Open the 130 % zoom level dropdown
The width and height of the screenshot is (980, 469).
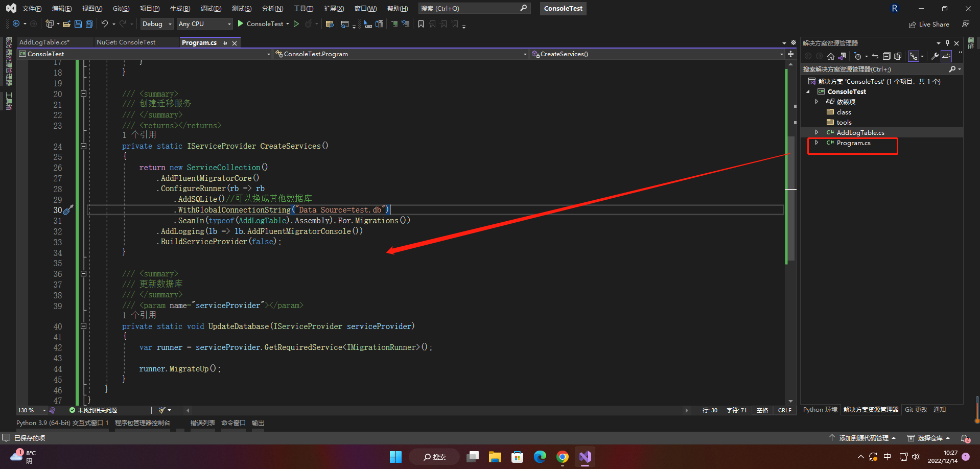[44, 410]
